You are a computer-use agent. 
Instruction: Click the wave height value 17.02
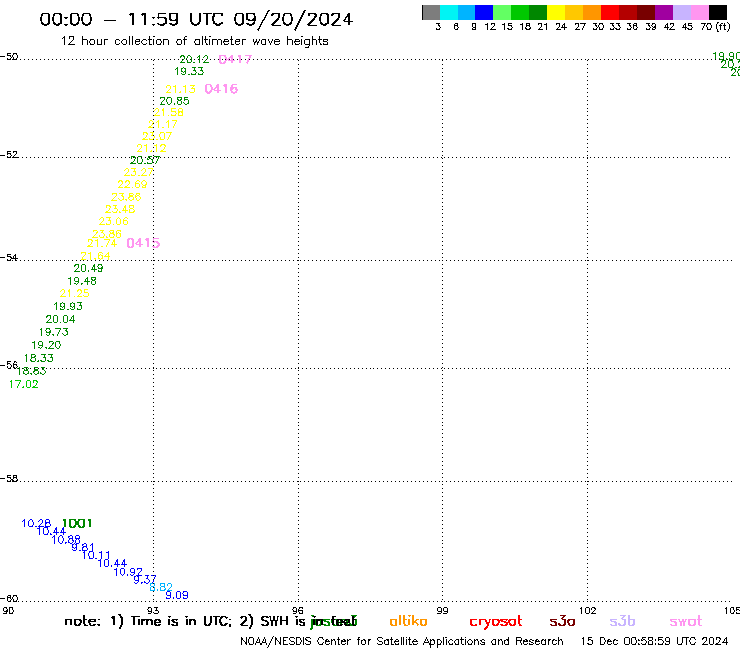pyautogui.click(x=24, y=384)
